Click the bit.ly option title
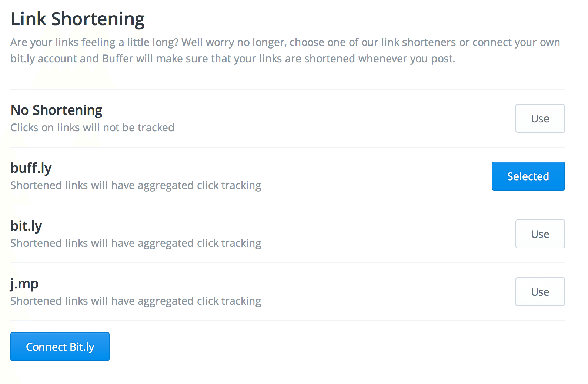 (x=26, y=225)
